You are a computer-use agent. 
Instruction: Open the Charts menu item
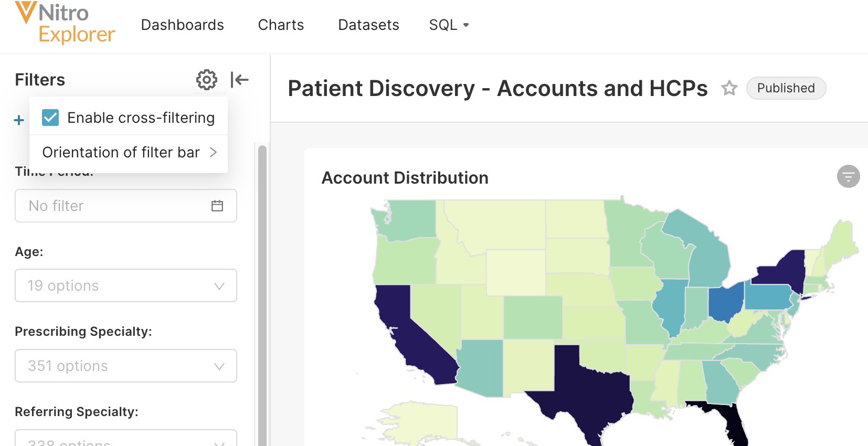(281, 25)
